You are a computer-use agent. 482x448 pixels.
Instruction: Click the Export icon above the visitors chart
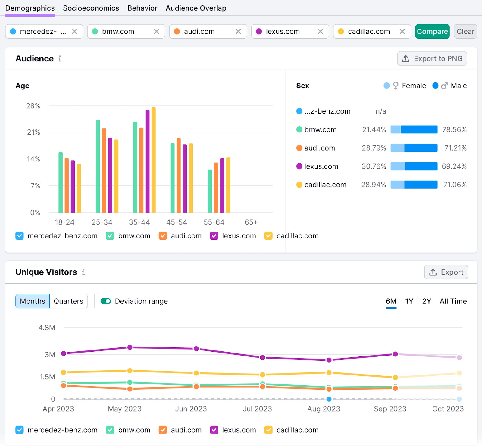click(433, 272)
